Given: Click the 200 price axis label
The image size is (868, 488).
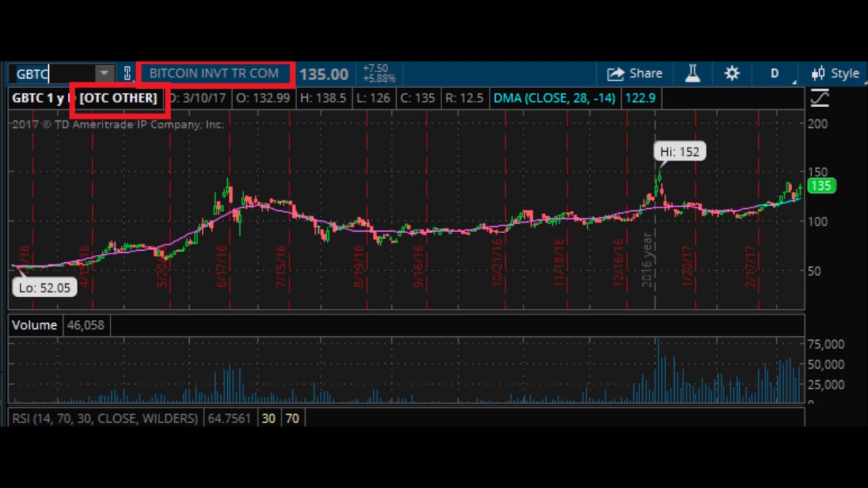Looking at the screenshot, I should 818,124.
